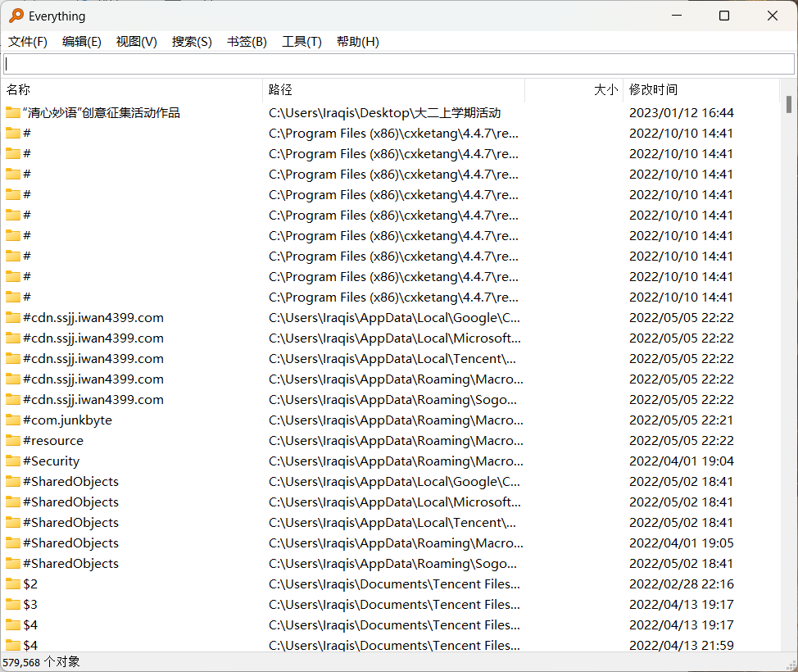The width and height of the screenshot is (798, 672).
Task: Click folder icon of #cdn.ssjj.iwan4399.com in Microsoft path
Action: click(13, 338)
